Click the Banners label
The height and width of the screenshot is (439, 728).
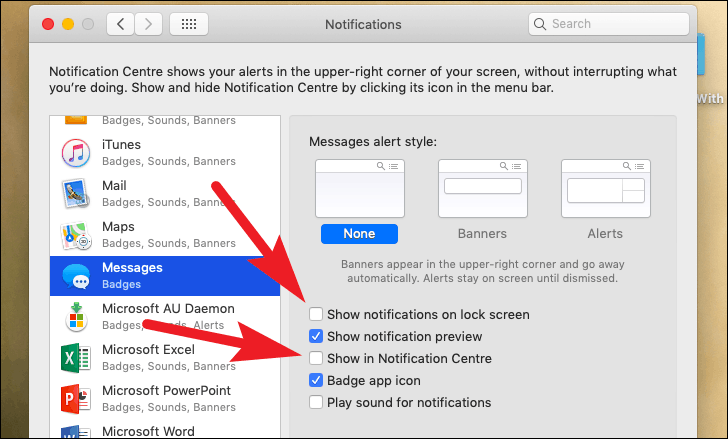pyautogui.click(x=482, y=233)
